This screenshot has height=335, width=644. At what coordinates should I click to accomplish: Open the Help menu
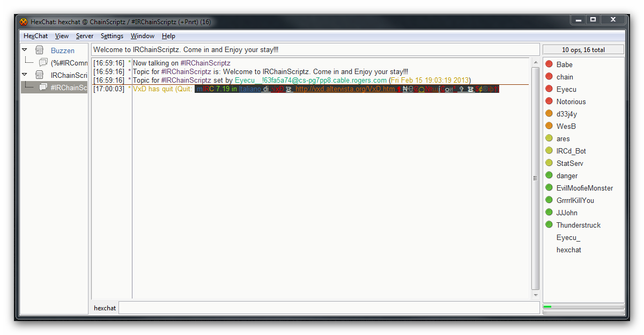click(x=168, y=36)
